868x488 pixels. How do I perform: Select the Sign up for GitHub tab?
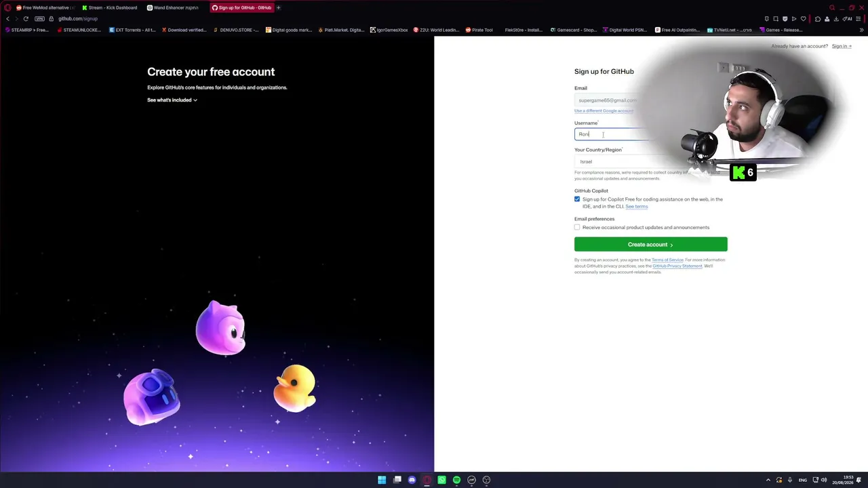(x=241, y=7)
